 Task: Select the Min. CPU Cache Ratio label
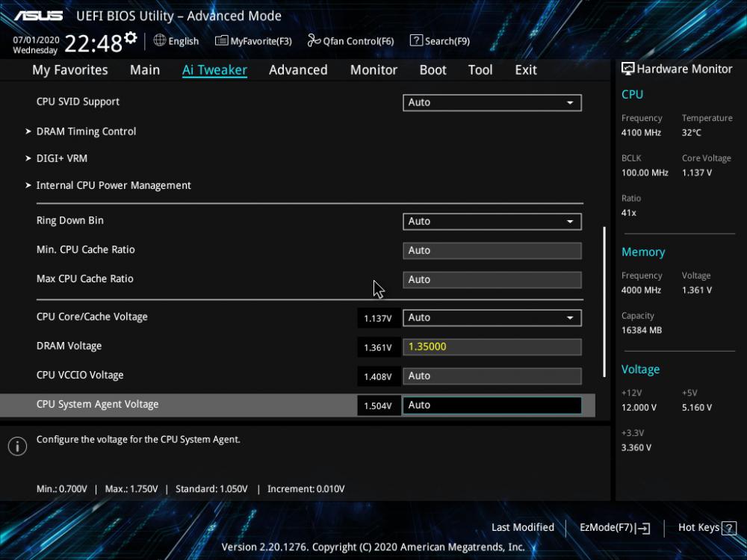click(x=86, y=249)
